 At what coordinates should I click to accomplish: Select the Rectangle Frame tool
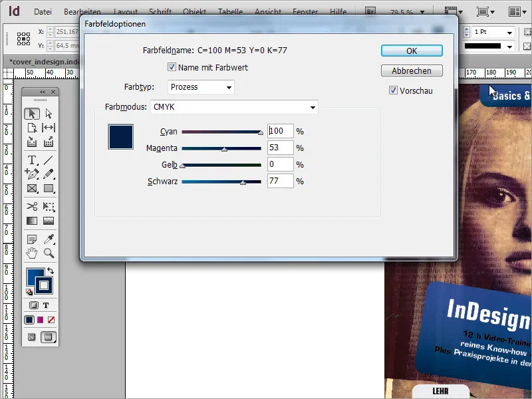click(32, 188)
